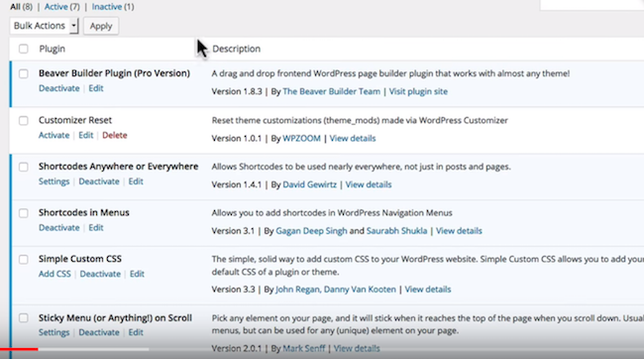644x359 pixels.
Task: Edit the Customizer Reset plugin
Action: 86,135
